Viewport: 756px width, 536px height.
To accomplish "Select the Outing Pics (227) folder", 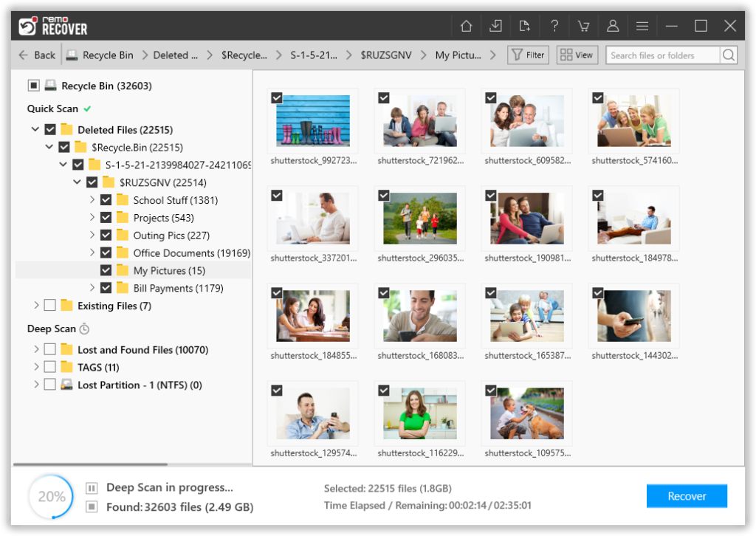I will pos(171,236).
